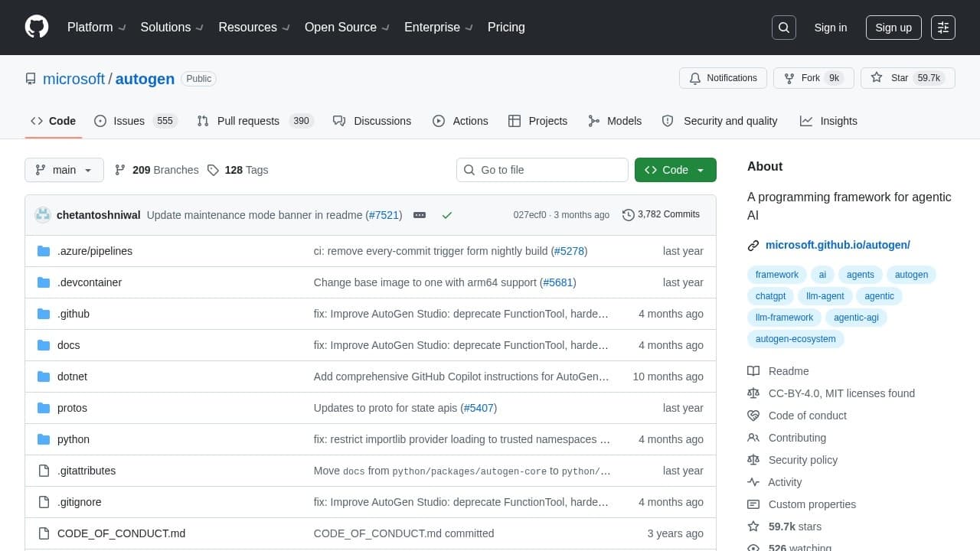980x551 pixels.
Task: Open the autogen repository name link
Action: [145, 79]
